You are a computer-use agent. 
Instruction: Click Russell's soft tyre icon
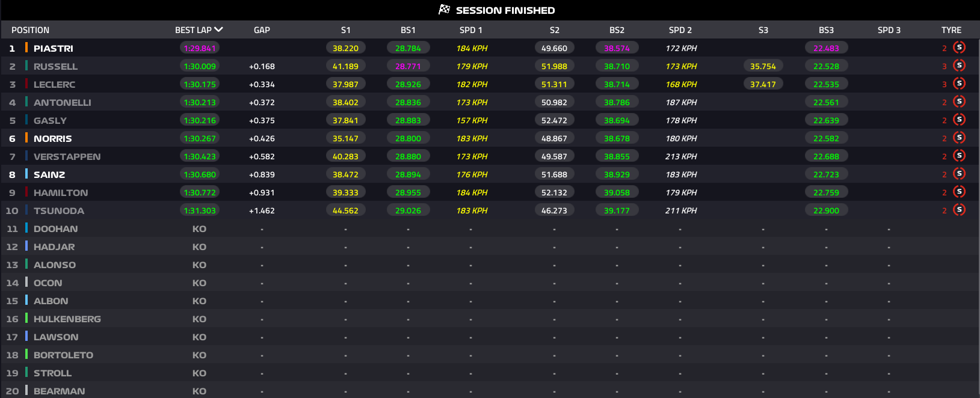click(959, 66)
